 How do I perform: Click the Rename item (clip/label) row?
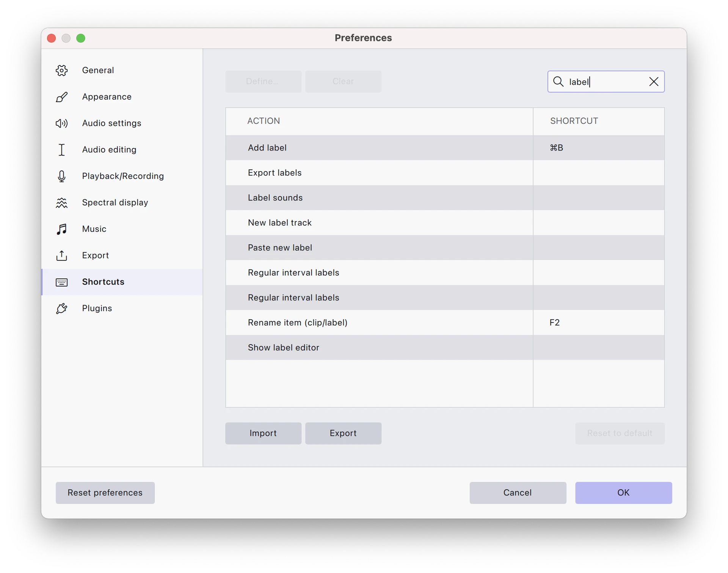(445, 323)
